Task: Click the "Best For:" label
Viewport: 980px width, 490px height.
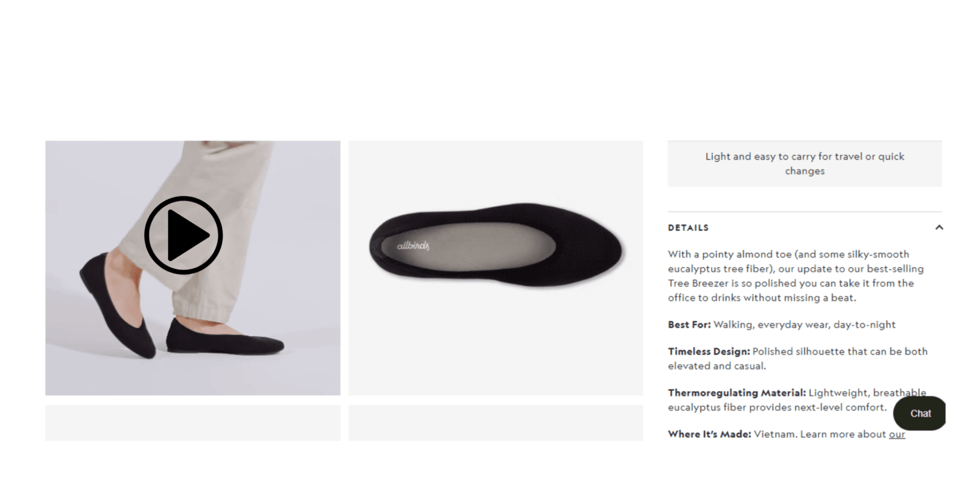Action: point(689,325)
